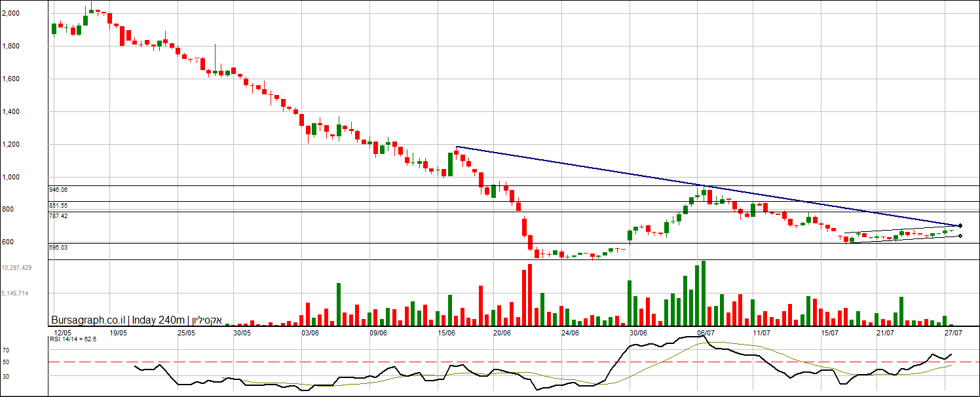Click the 15/07 date label
The height and width of the screenshot is (397, 980).
coord(829,333)
